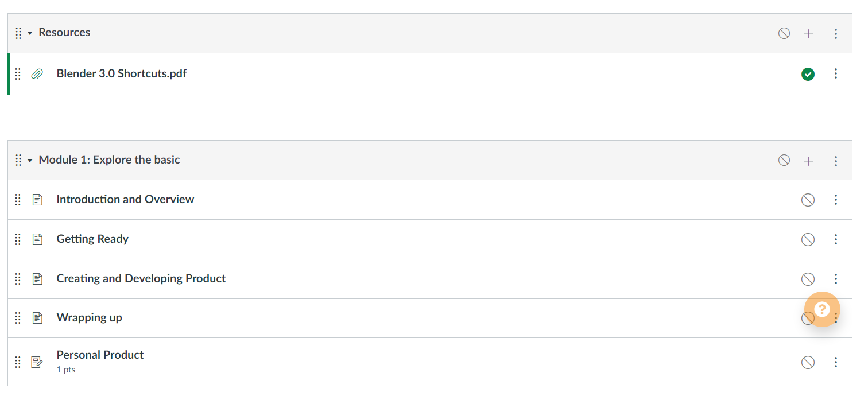Click the page icon next to Getting Ready
868x400 pixels.
tap(38, 239)
